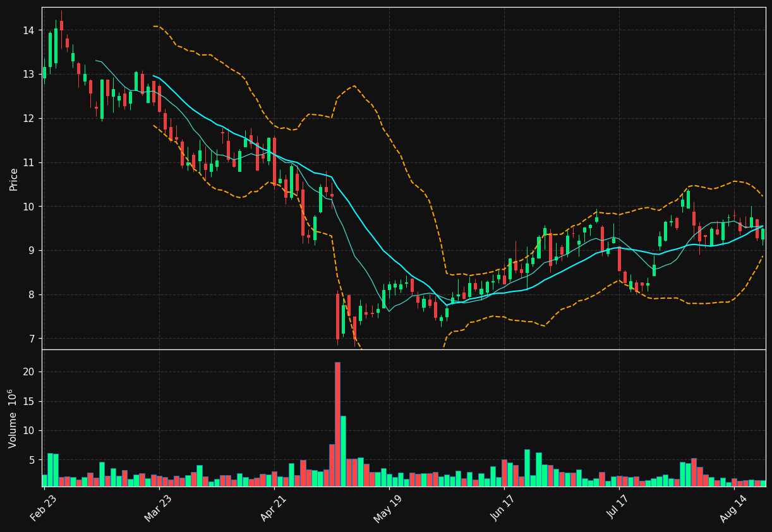
Task: Click the 15 tick on the Volume axis
Action: (28, 402)
